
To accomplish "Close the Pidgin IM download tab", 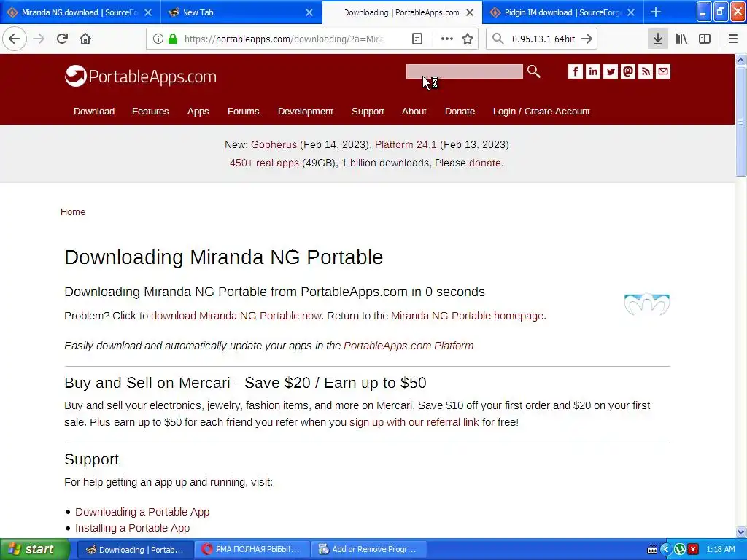I will click(x=631, y=12).
